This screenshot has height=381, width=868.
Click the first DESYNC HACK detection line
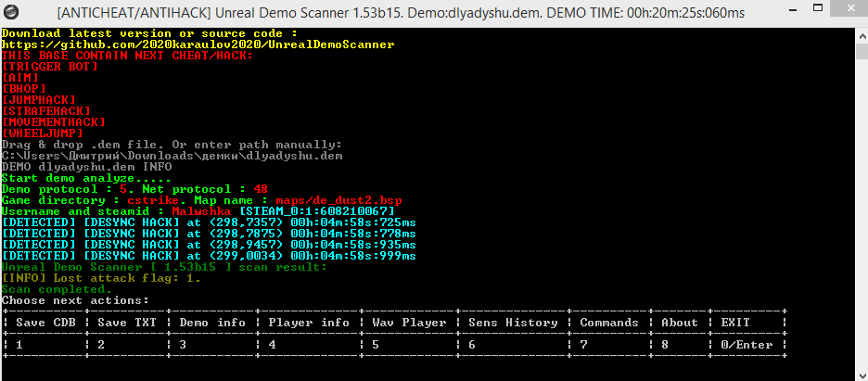(x=209, y=222)
